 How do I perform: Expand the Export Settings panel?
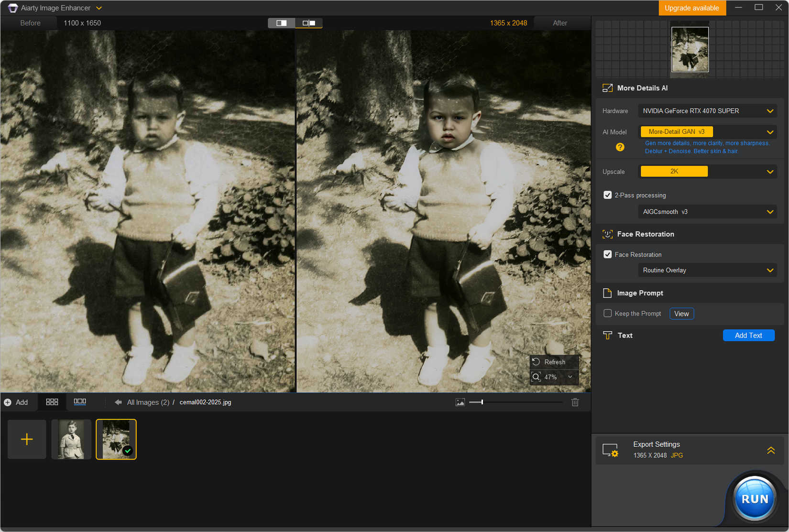[x=770, y=450]
